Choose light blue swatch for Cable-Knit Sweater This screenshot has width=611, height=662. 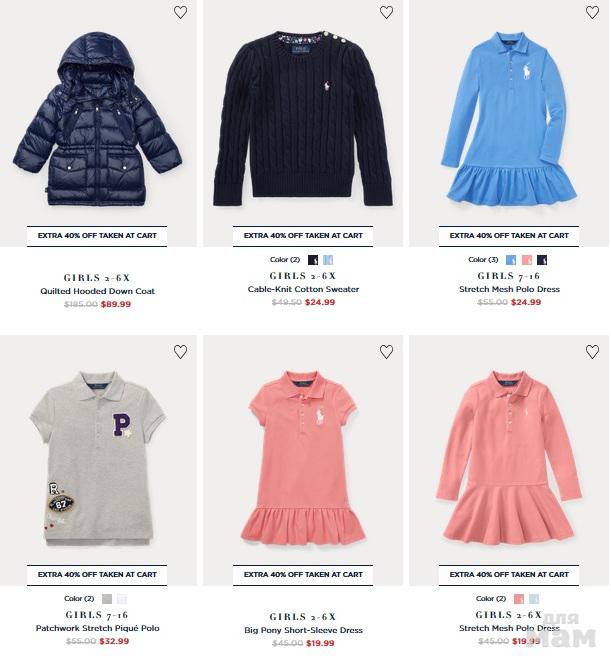328,260
